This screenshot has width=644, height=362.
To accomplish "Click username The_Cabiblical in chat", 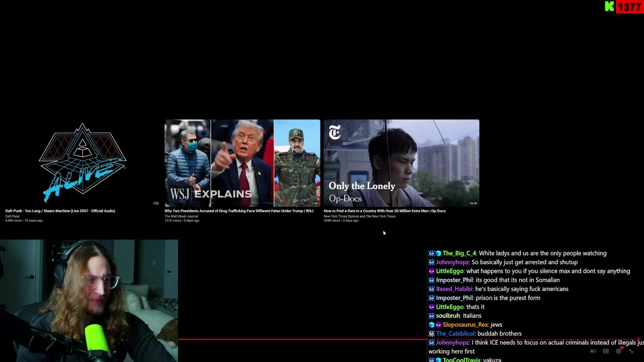I will 455,334.
